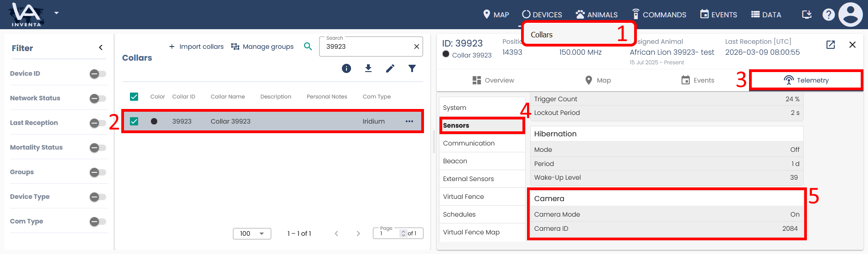868x254 pixels.
Task: Click Manage groups button
Action: pyautogui.click(x=263, y=47)
